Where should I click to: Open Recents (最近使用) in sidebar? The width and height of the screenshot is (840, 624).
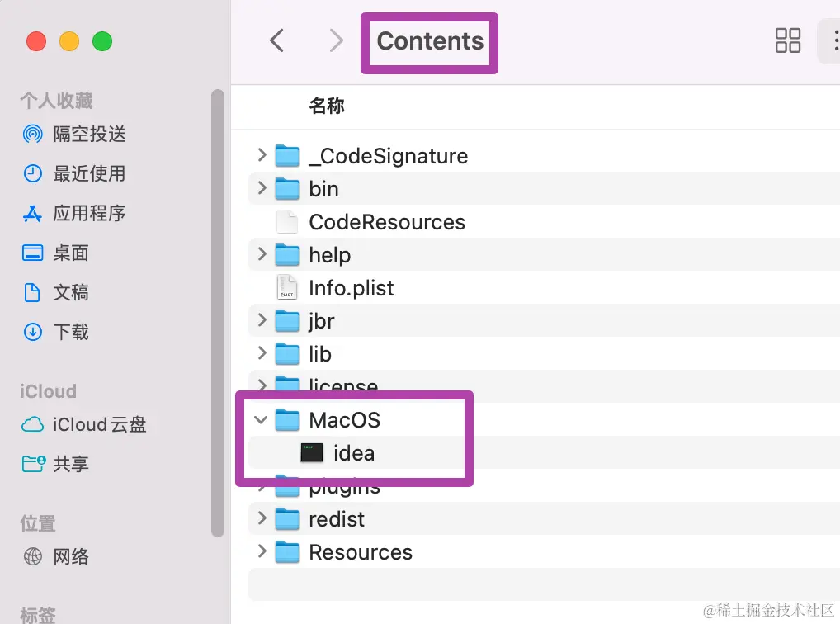[74, 173]
